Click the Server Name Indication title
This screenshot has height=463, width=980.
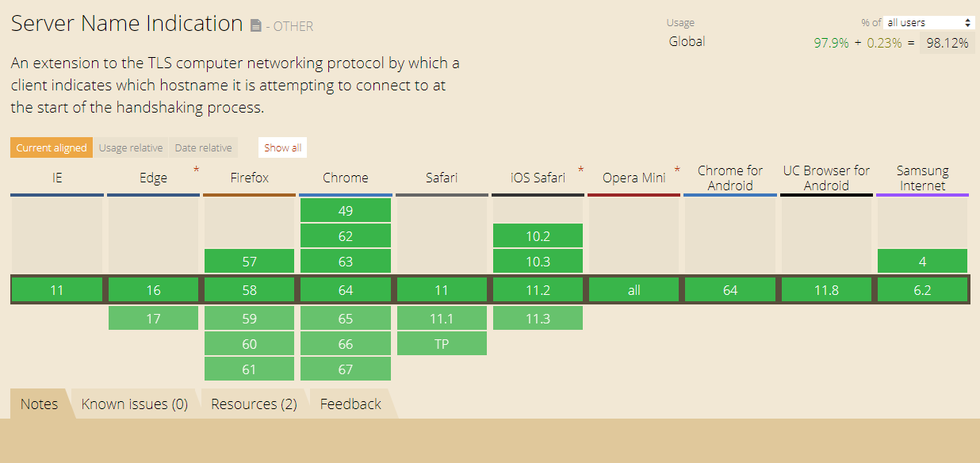click(x=127, y=24)
